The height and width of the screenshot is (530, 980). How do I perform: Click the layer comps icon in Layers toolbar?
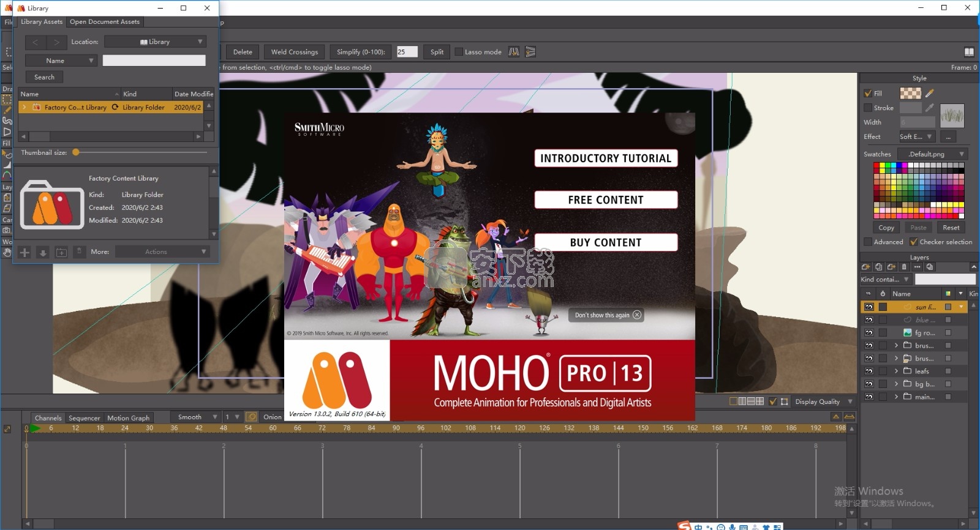930,267
